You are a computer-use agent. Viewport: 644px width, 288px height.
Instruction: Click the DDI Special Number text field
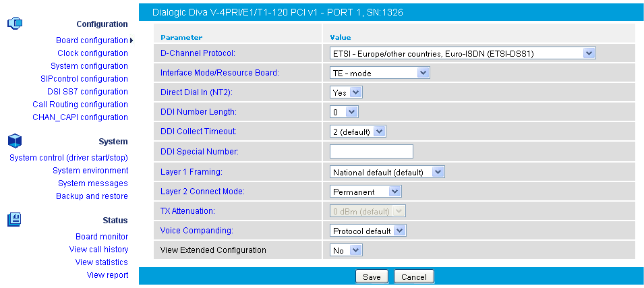[372, 151]
